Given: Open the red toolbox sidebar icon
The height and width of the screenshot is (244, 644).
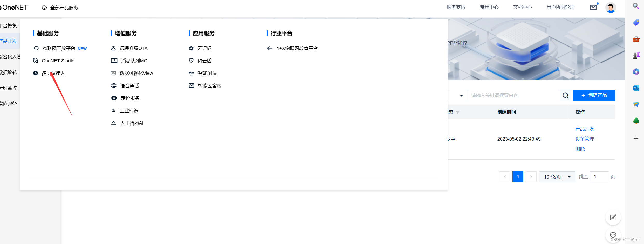Looking at the screenshot, I should click(x=636, y=39).
